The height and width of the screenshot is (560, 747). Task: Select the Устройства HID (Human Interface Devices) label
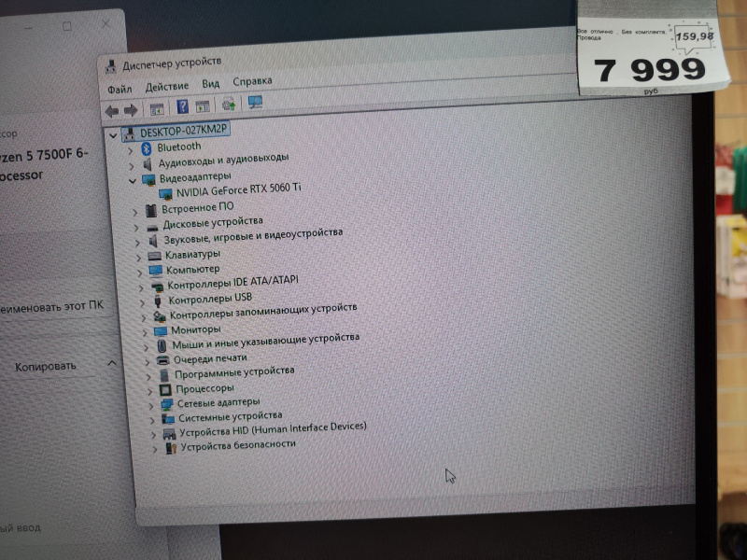273,429
